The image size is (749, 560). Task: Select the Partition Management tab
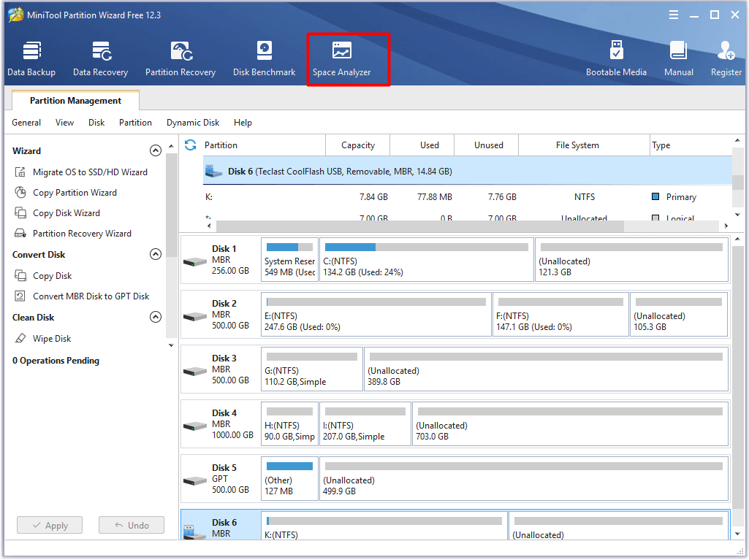click(x=75, y=100)
